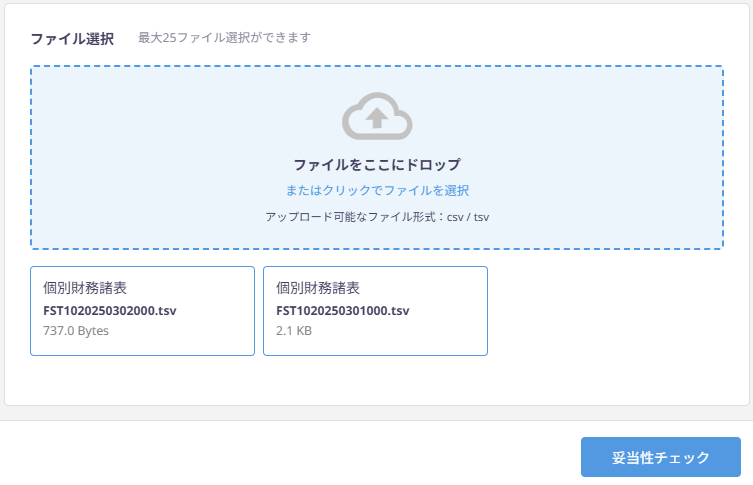Click the ファイルをここにドロップ text

click(x=377, y=165)
